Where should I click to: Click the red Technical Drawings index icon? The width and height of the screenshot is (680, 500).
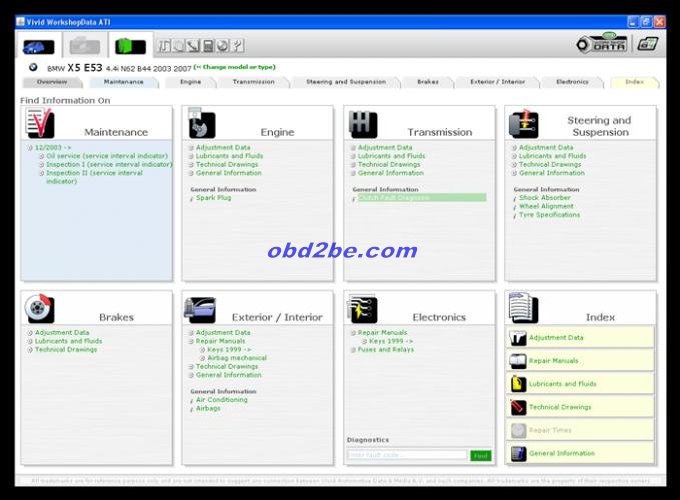point(518,407)
